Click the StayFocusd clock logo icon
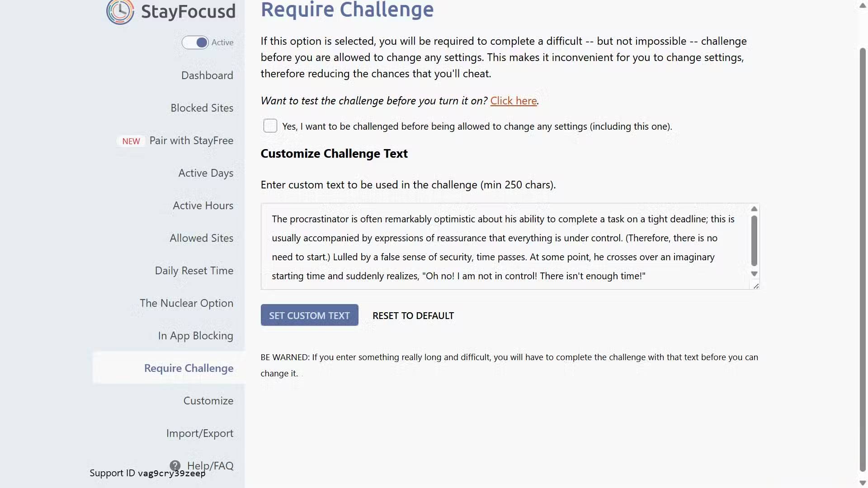This screenshot has width=868, height=488. pos(120,11)
